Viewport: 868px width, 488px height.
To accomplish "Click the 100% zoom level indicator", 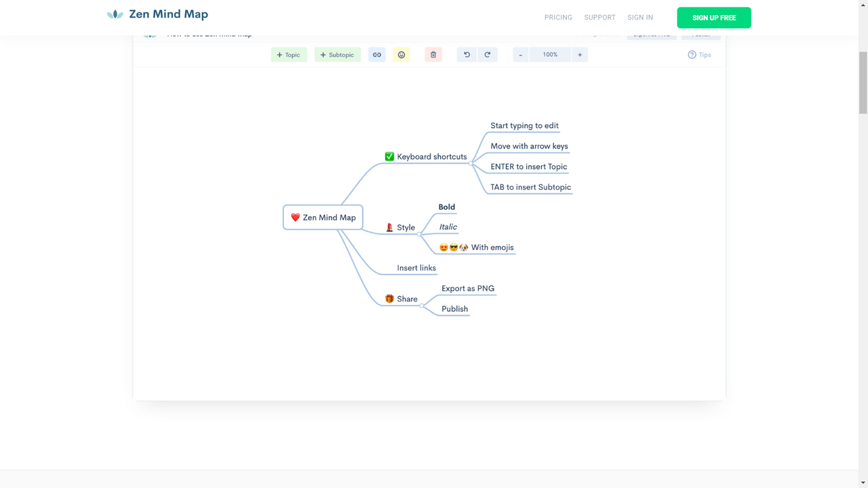I will pos(550,55).
